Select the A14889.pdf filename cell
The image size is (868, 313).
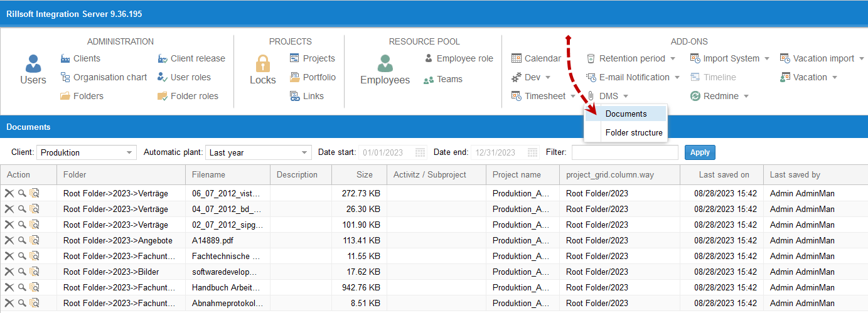point(228,240)
